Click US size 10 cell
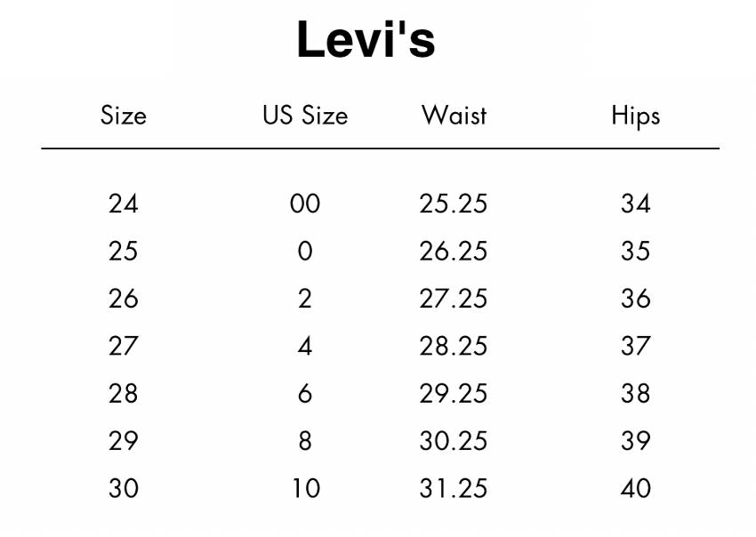The width and height of the screenshot is (756, 537). (x=306, y=488)
